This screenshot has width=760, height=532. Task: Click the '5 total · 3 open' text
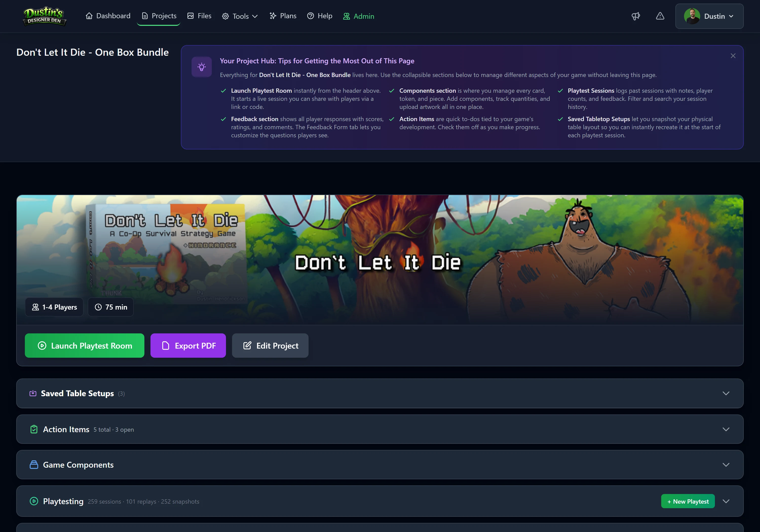[x=113, y=429]
